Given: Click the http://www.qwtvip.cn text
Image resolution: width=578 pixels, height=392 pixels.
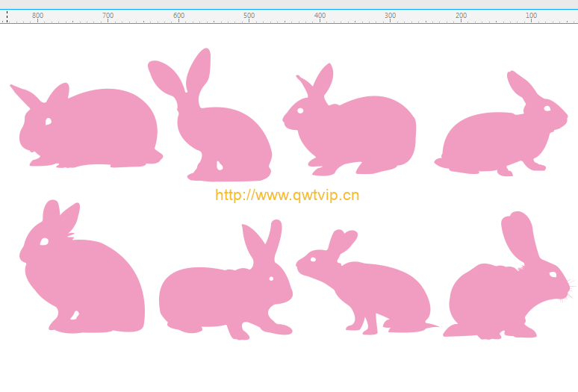Looking at the screenshot, I should [x=288, y=196].
